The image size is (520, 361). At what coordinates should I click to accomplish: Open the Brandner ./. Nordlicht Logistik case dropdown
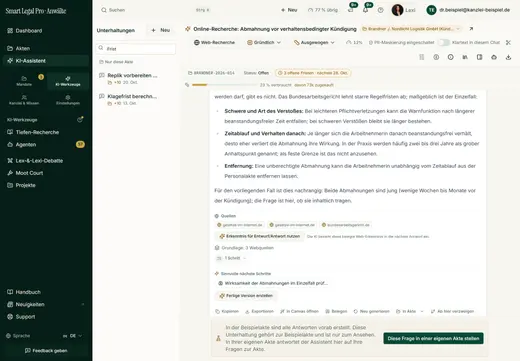411,29
